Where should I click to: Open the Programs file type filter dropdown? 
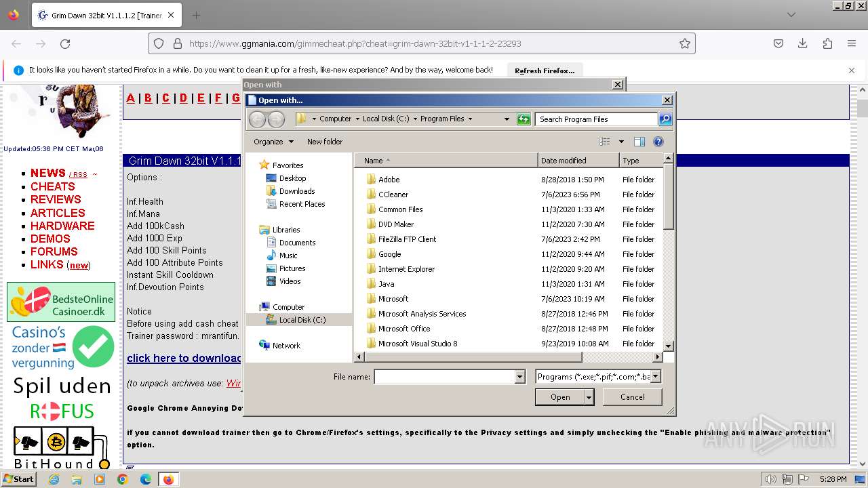(x=655, y=377)
